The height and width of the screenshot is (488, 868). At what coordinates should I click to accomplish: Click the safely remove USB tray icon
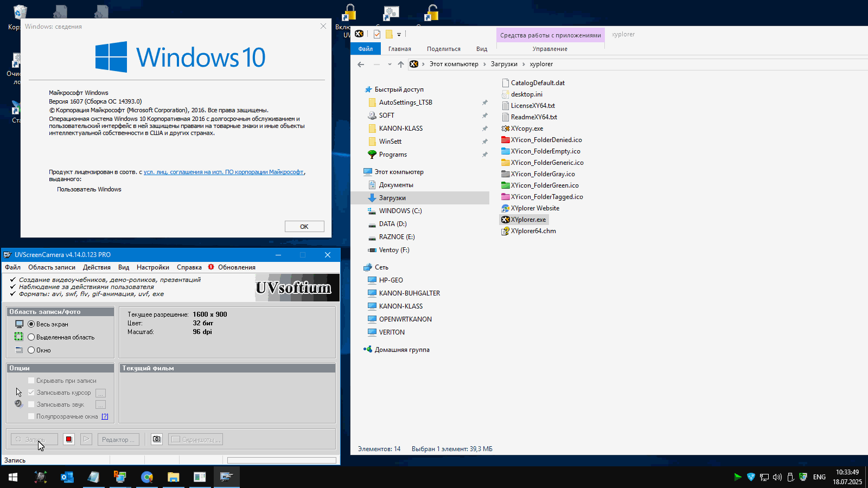(790, 477)
